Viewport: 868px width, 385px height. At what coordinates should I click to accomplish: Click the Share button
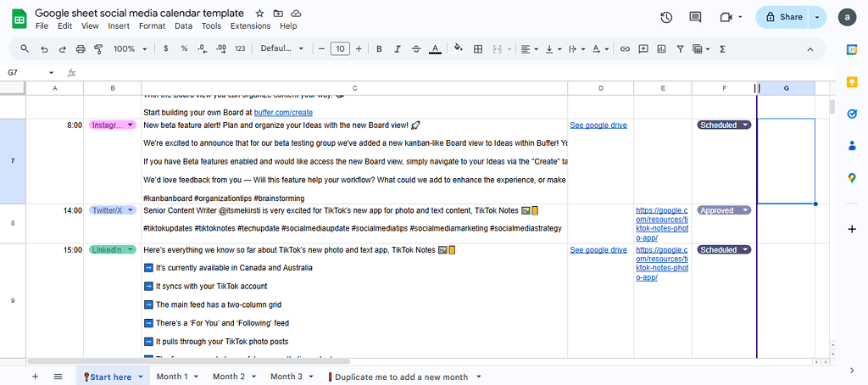[783, 17]
